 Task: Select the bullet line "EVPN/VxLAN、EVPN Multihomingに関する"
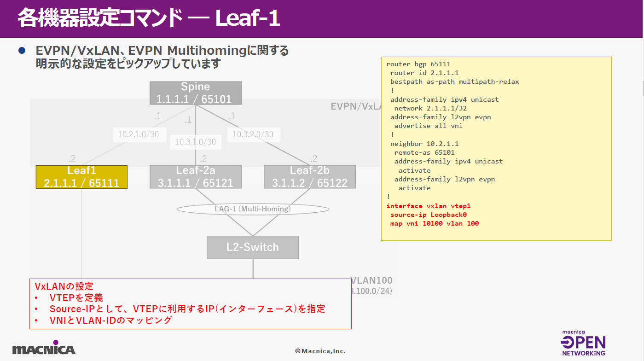pyautogui.click(x=162, y=51)
